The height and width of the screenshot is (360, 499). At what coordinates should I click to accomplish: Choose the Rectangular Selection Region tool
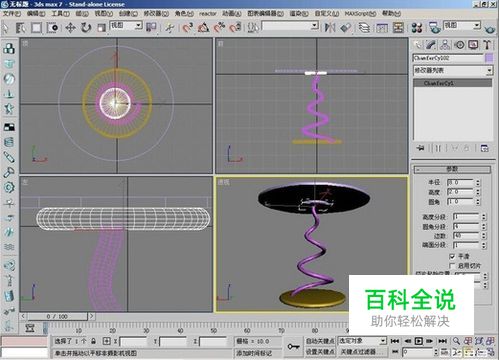[36, 27]
